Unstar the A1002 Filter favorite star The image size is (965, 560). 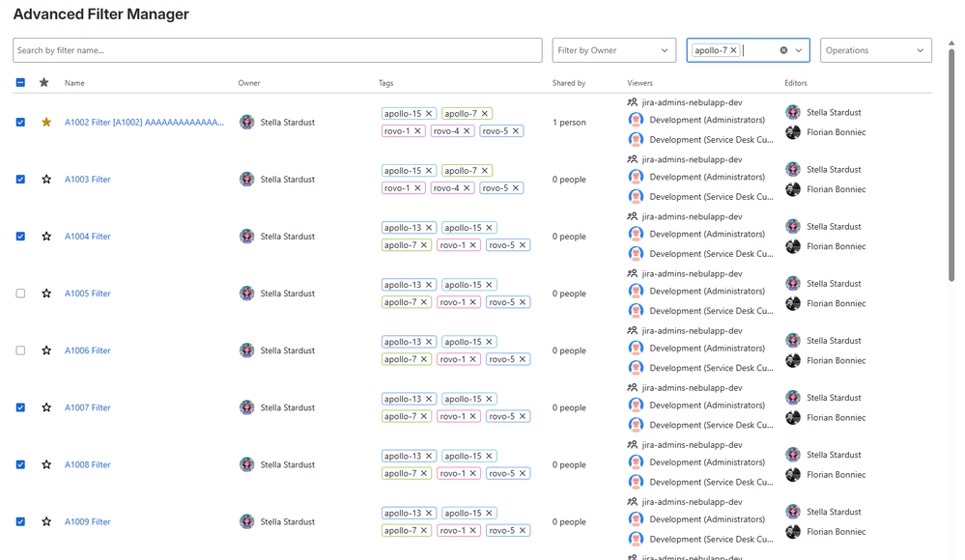46,123
